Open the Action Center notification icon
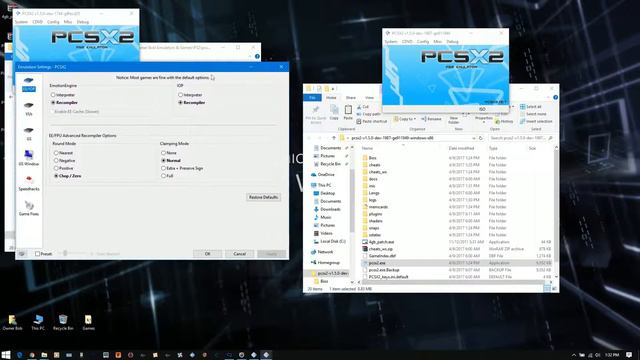The image size is (640, 360). point(629,355)
